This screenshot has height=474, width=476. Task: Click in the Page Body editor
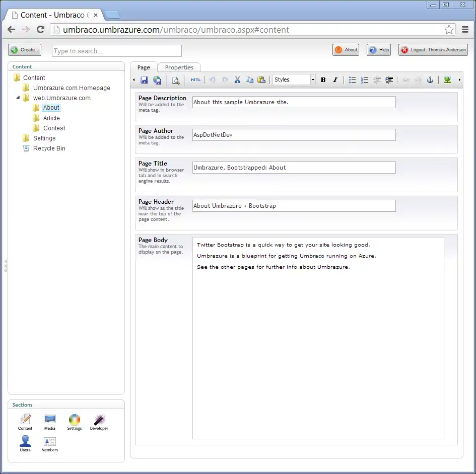318,338
